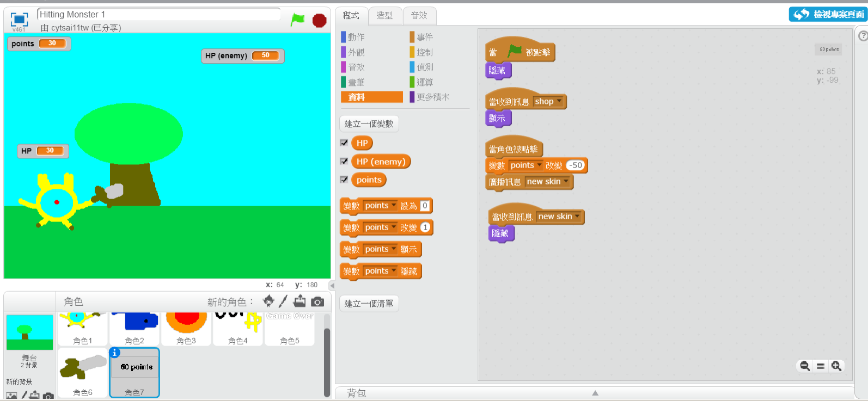Viewport: 868px width, 401px height.
Task: Open variable dropdown in palette 改變 block
Action: point(381,227)
